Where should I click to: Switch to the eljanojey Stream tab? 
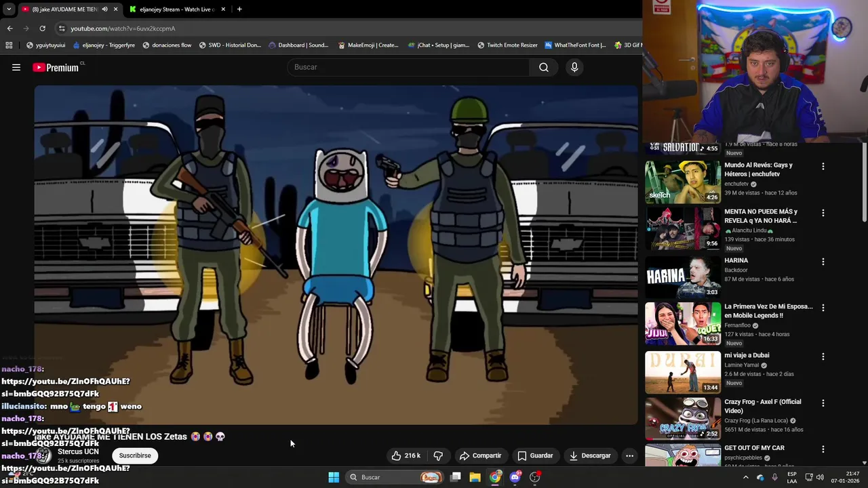(176, 9)
